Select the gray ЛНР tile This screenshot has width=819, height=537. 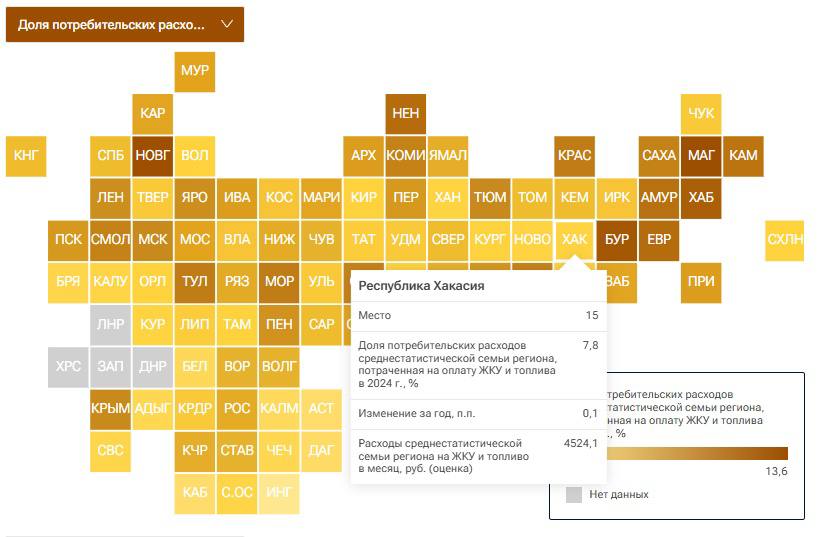click(110, 325)
